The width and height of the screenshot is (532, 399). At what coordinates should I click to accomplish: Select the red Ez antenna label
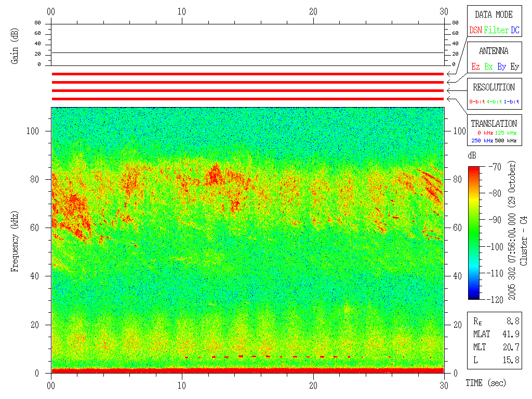[x=475, y=67]
